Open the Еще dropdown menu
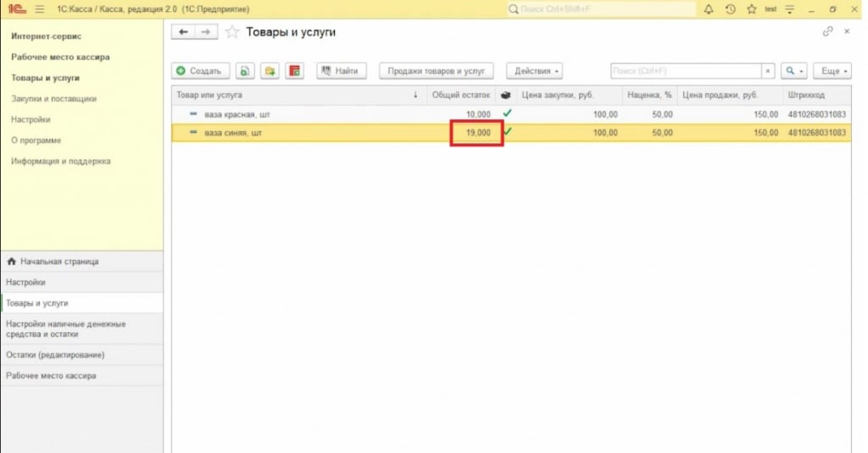 pos(832,71)
